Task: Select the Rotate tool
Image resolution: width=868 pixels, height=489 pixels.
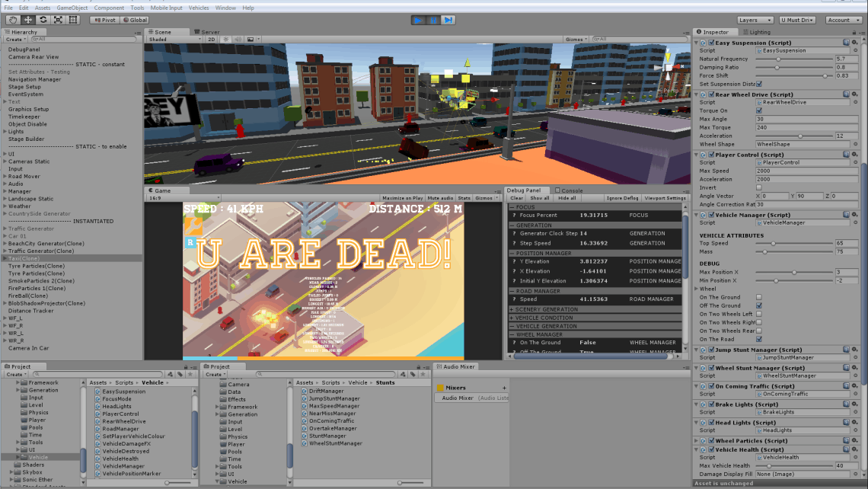Action: tap(43, 20)
